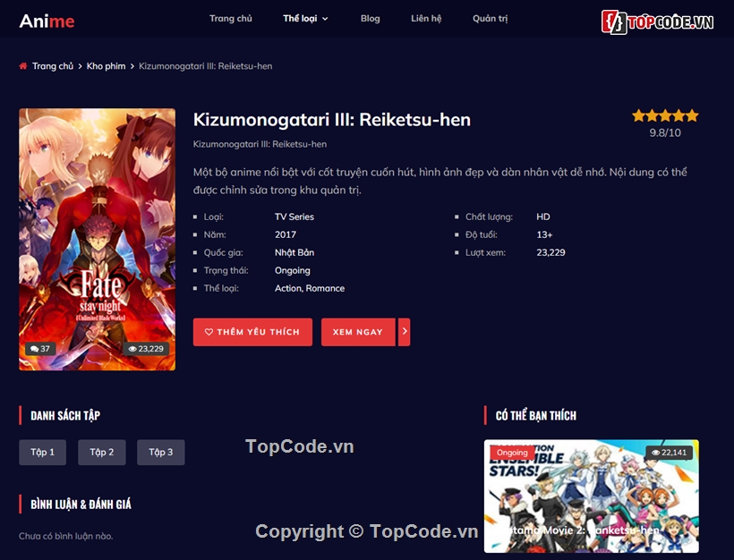Go to Kho phim breadcrumb link

pos(106,66)
